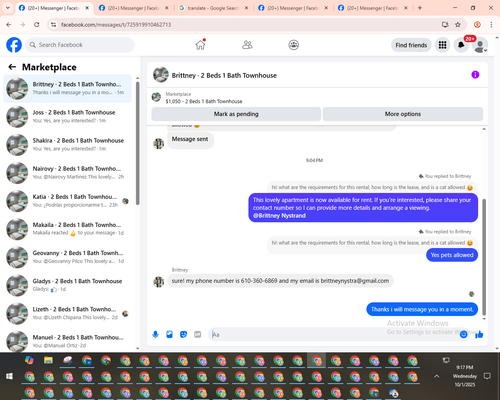
Task: Click the conversation list scrollbar
Action: (x=137, y=143)
